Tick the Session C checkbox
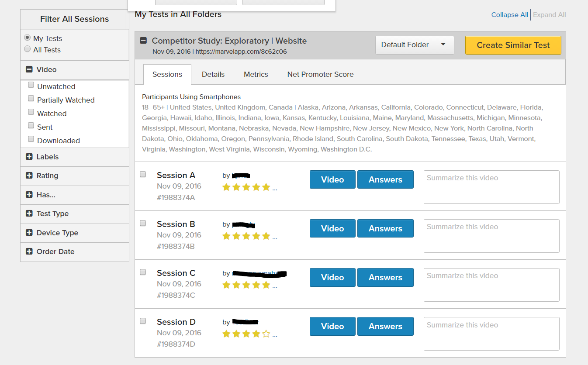 pos(143,272)
